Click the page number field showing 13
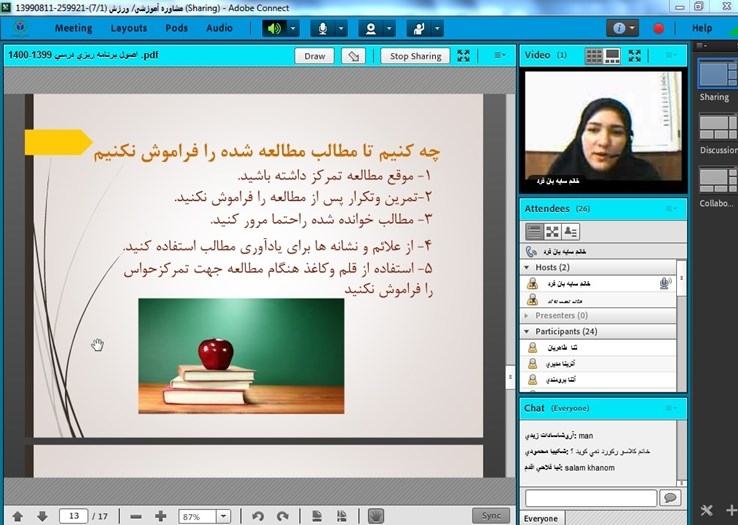738x525 pixels. (x=74, y=516)
